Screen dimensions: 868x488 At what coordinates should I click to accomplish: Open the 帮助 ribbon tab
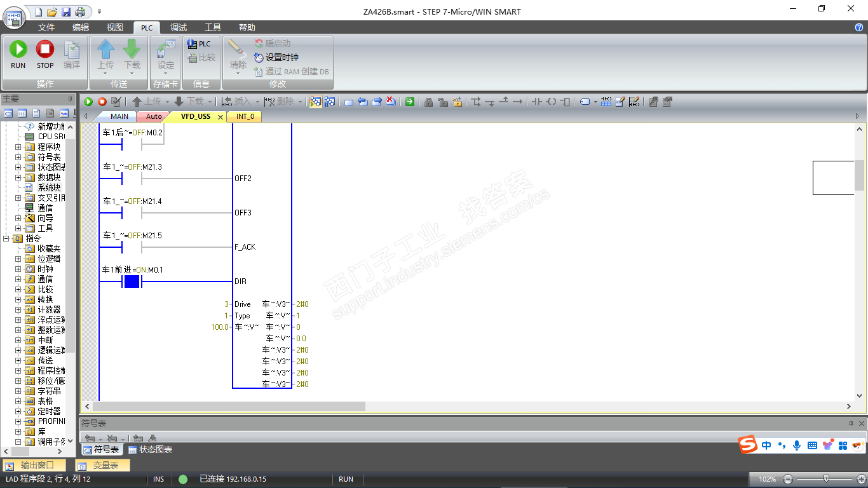tap(247, 27)
